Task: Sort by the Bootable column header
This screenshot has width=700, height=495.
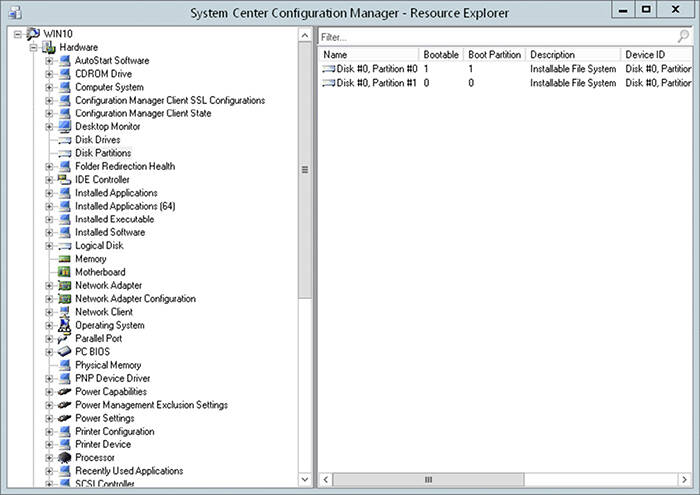Action: coord(441,54)
